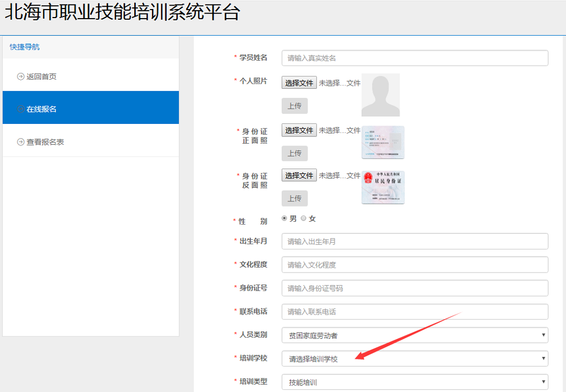Click the arrow icon beside 查看报名表
Screen dimensions: 566x392
(x=20, y=142)
